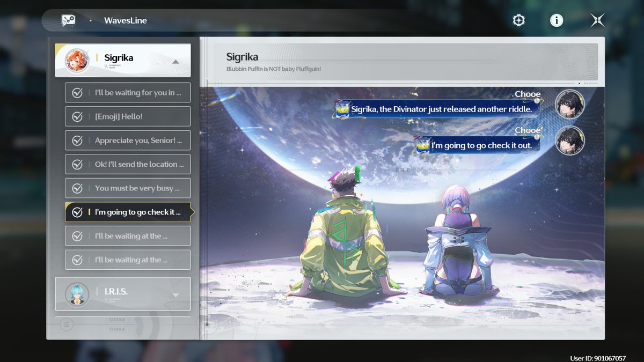Click emoji sticker in the Divinator riddle message
Viewport: 644px width, 362px height.
pos(342,109)
